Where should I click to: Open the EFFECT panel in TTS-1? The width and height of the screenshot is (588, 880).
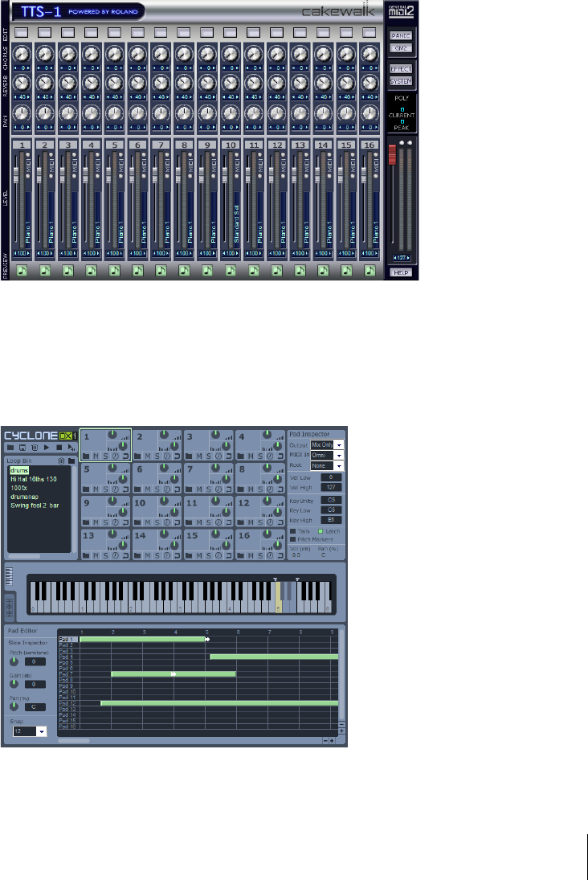coord(401,68)
